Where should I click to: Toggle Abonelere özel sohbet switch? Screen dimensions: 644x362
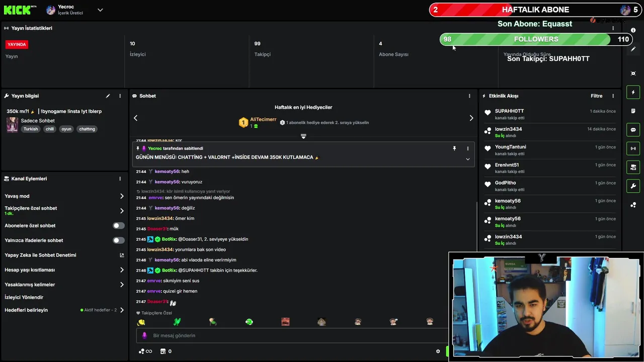119,226
